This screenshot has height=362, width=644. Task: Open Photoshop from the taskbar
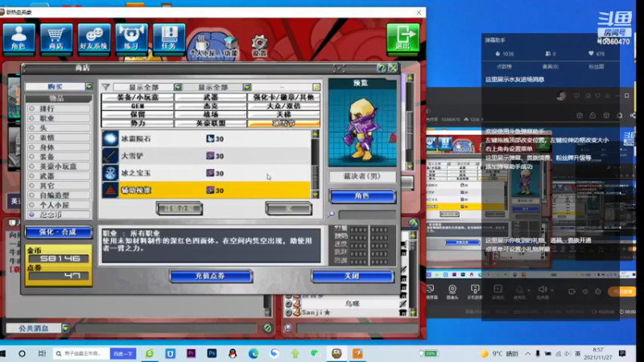click(212, 353)
